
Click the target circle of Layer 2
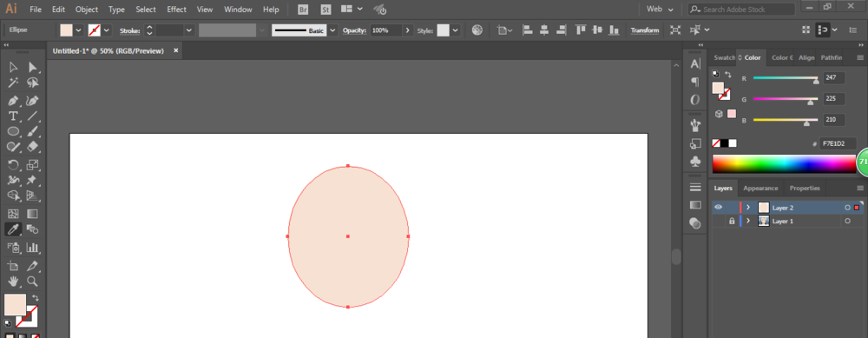coord(847,208)
